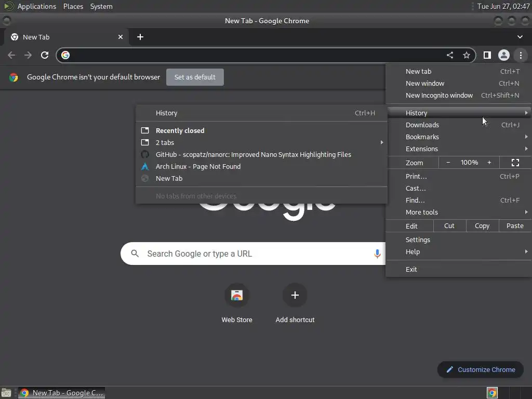532x399 pixels.
Task: Reopen the New Tab history entry
Action: point(261,179)
